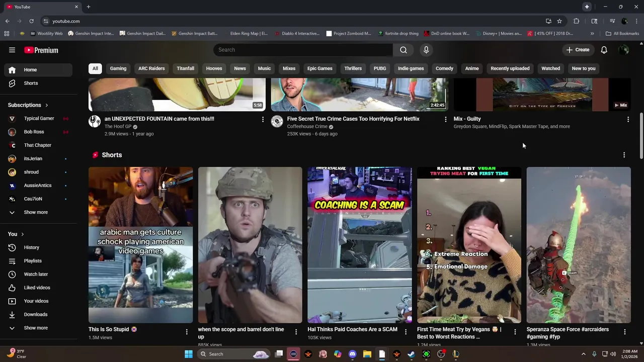Open Steam from taskbar
Viewport: 644px width, 362px height.
point(412,354)
